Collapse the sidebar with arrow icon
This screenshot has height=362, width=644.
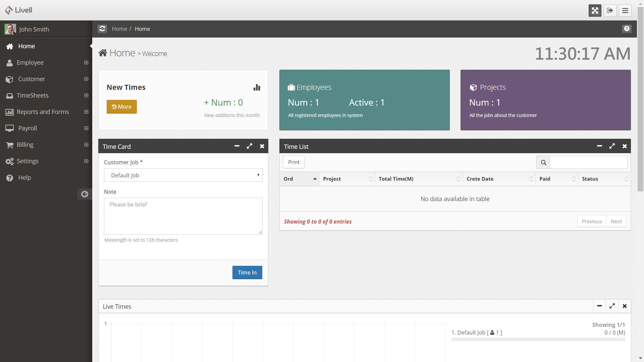point(85,194)
